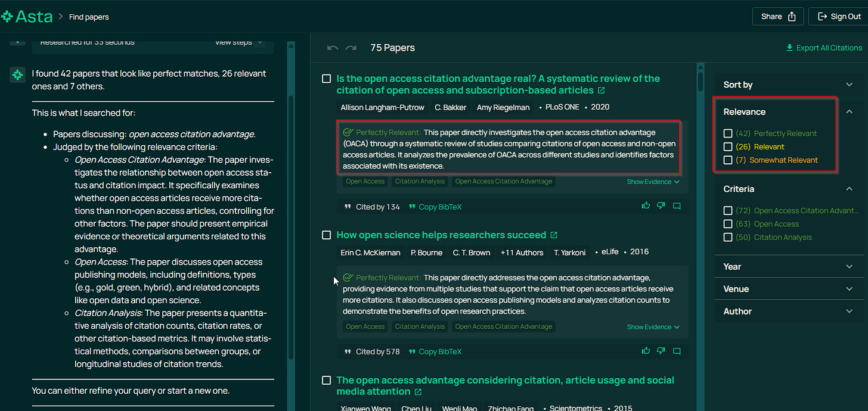Show Evidence for the first paper
The width and height of the screenshot is (868, 411).
[653, 182]
